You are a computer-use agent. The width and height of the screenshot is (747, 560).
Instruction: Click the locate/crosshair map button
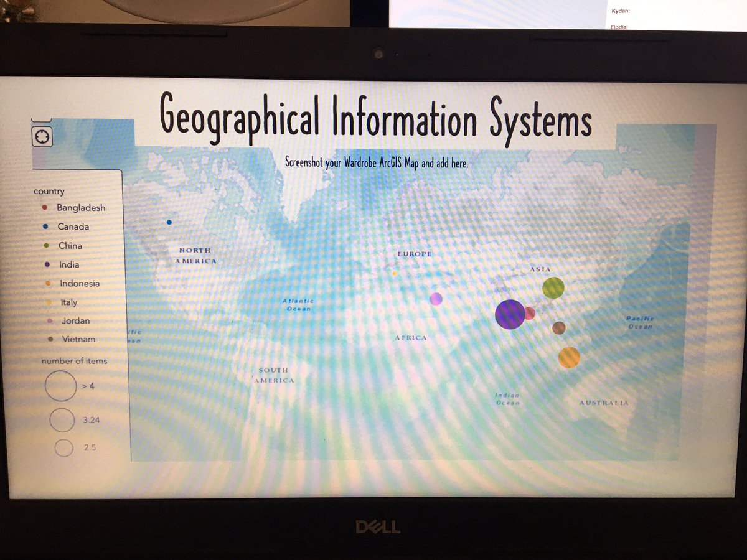42,136
